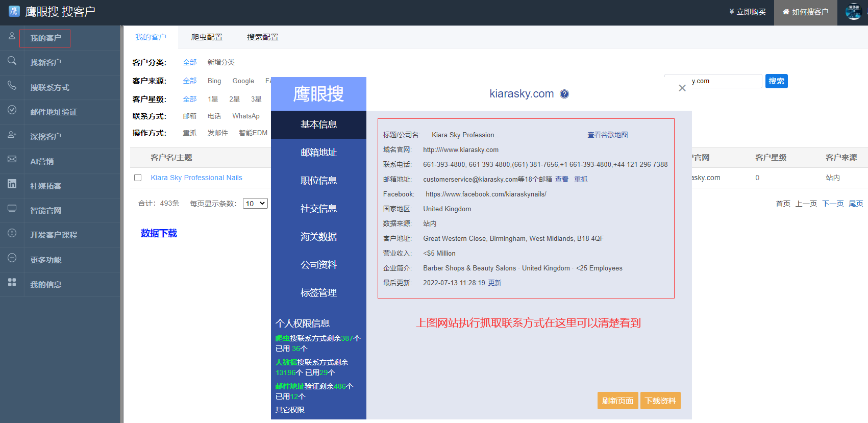
Task: Click the monitor icon beside 智能官网
Action: pos(12,209)
